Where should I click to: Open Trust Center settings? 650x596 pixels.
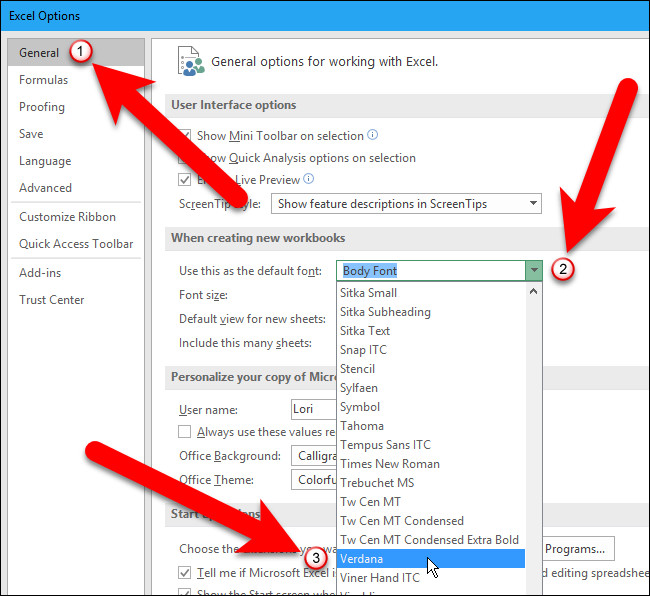[52, 299]
